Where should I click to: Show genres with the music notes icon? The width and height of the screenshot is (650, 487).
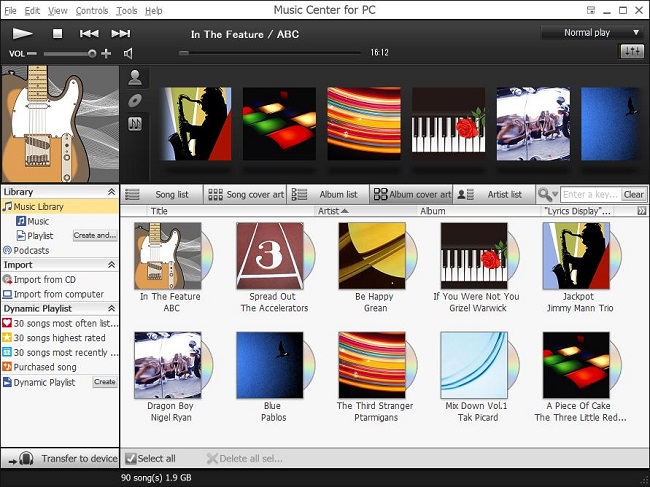point(135,124)
